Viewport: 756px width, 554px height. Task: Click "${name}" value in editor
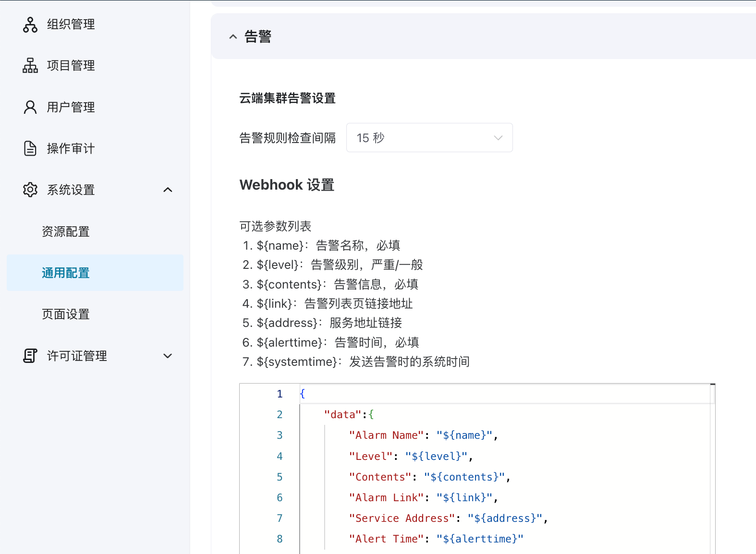[464, 435]
